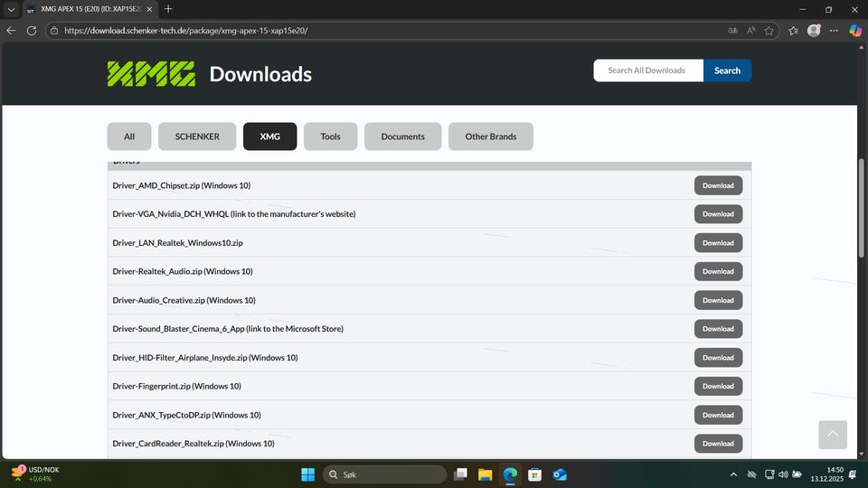This screenshot has width=868, height=488.
Task: Click the back-to-top arrow button
Action: click(833, 435)
